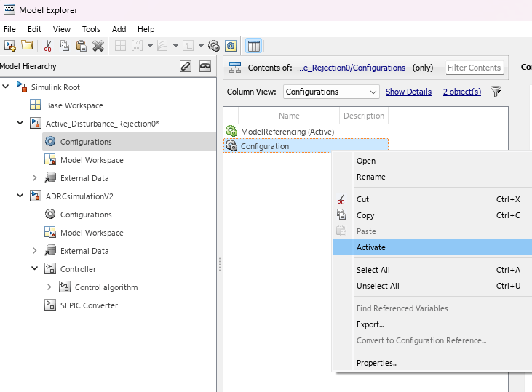Viewport: 532px width, 392px height.
Task: Click the Filter Contents search field
Action: click(x=475, y=68)
